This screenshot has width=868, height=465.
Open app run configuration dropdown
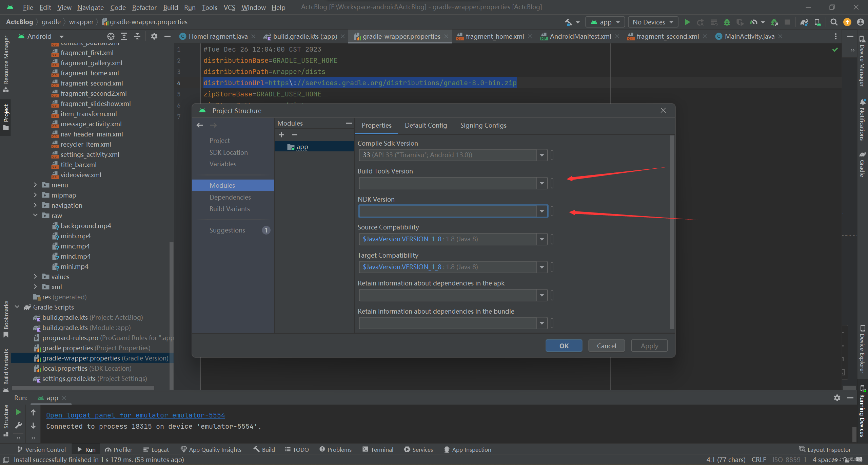coord(605,22)
